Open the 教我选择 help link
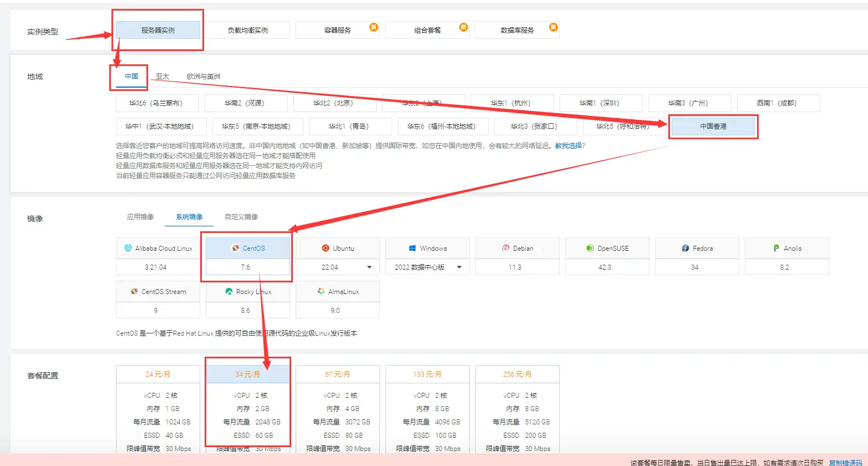Image resolution: width=868 pixels, height=466 pixels. pos(568,146)
